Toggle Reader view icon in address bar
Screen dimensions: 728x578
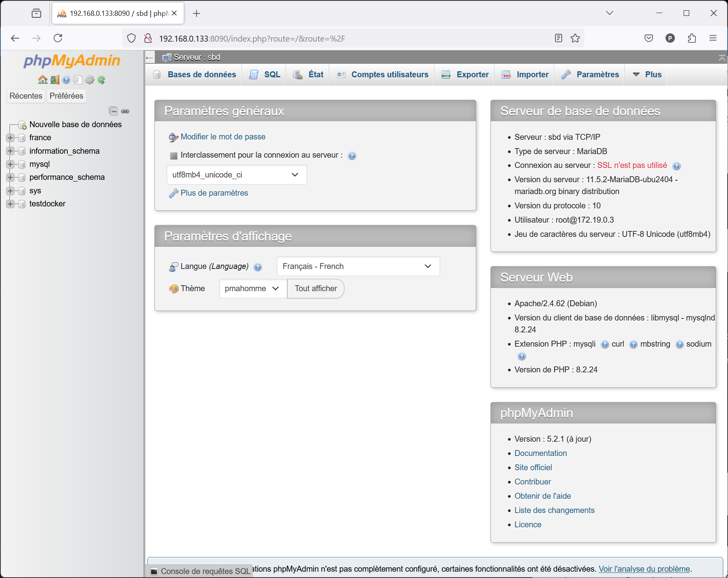(x=559, y=38)
